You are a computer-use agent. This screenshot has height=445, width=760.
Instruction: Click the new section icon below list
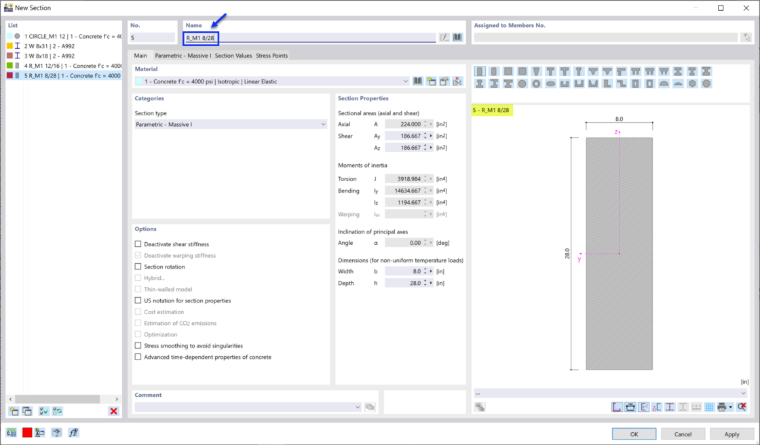pos(14,411)
